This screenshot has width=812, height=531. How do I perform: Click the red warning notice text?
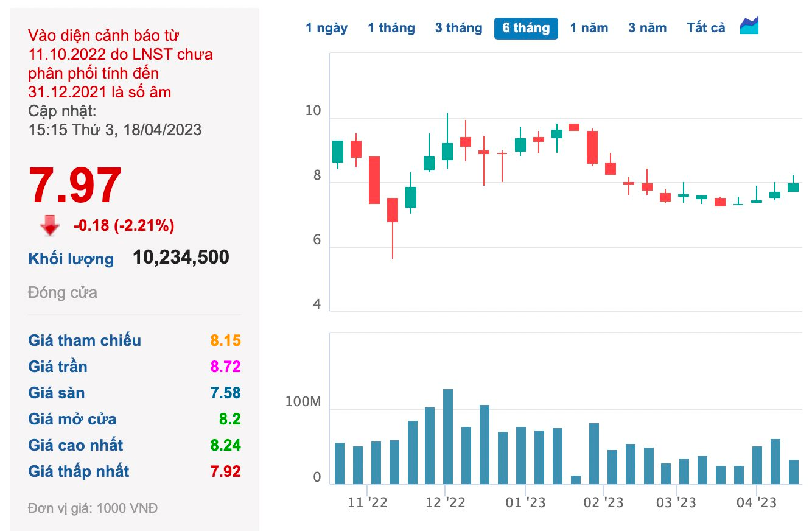coord(121,63)
